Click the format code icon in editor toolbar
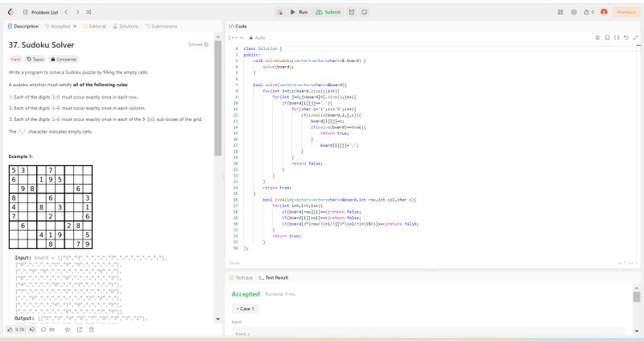The image size is (644, 341). click(598, 37)
